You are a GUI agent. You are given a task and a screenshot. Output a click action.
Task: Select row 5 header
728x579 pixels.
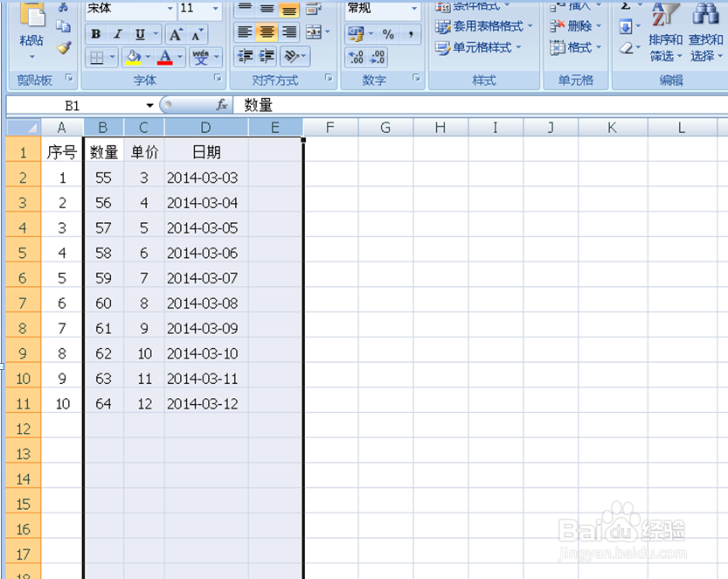[24, 253]
